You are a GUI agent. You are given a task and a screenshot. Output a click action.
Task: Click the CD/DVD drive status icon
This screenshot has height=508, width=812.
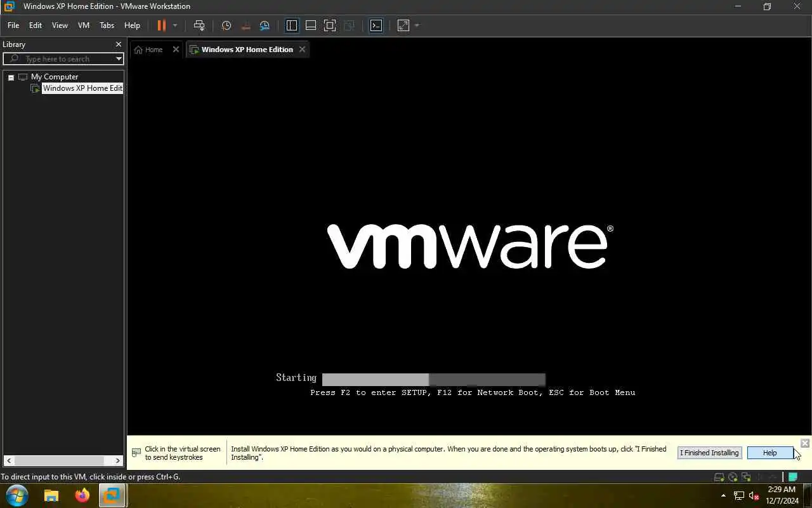coord(733,477)
